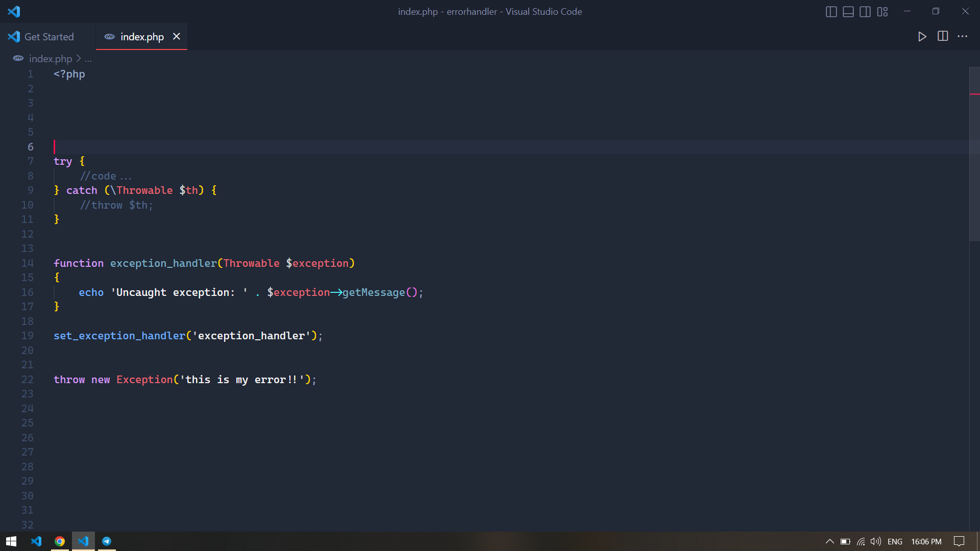Click the index.php breadcrumb item

tap(50, 59)
